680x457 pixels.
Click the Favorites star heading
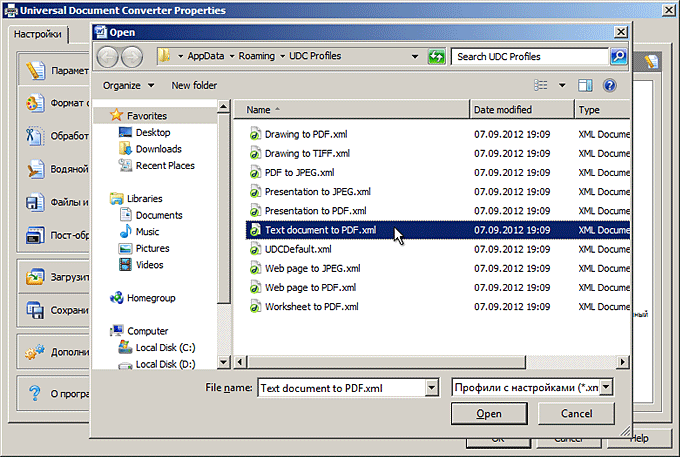[x=138, y=115]
